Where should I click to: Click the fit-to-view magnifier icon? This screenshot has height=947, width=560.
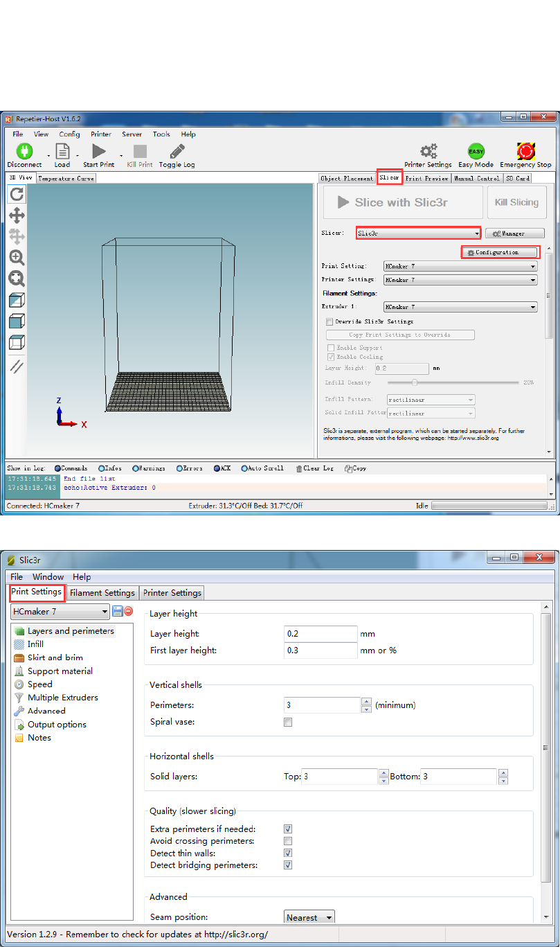coord(17,278)
